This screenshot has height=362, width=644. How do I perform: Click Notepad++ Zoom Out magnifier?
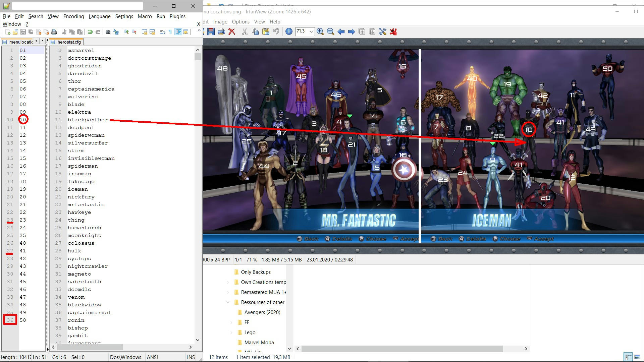point(134,32)
